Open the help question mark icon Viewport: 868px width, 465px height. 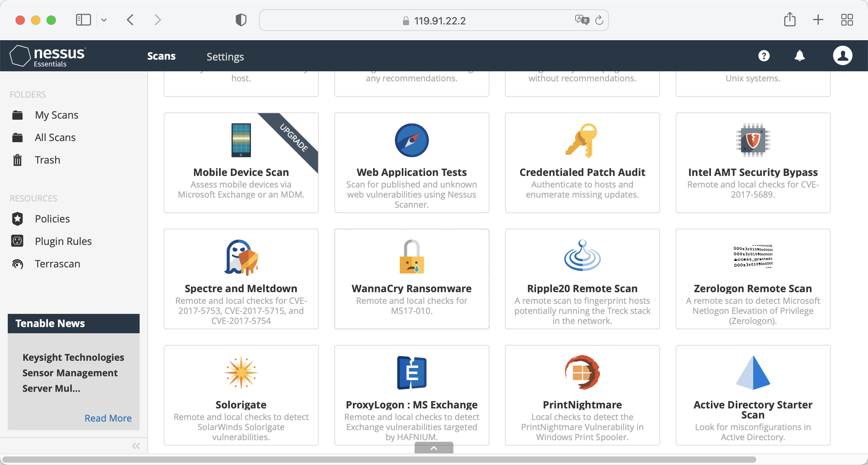[764, 56]
